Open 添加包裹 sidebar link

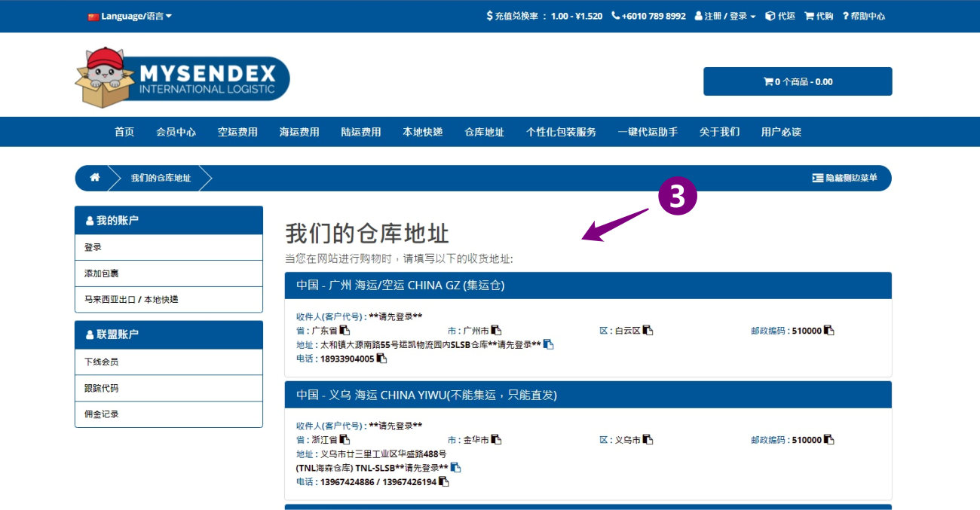pos(101,273)
